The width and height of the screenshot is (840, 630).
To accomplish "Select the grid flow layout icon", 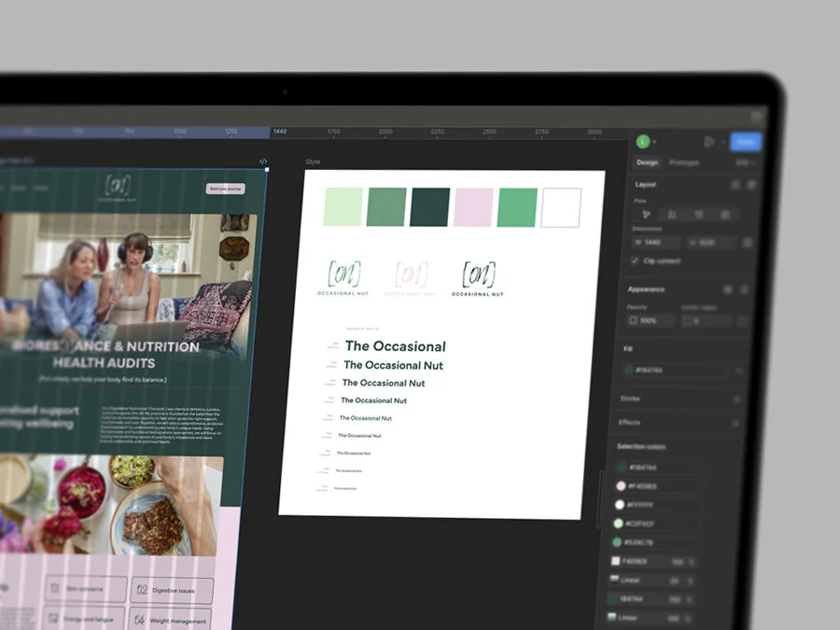I will pyautogui.click(x=725, y=215).
